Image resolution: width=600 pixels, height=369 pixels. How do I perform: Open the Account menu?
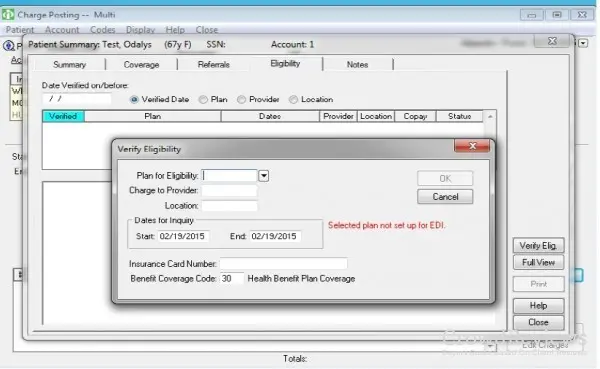(62, 30)
